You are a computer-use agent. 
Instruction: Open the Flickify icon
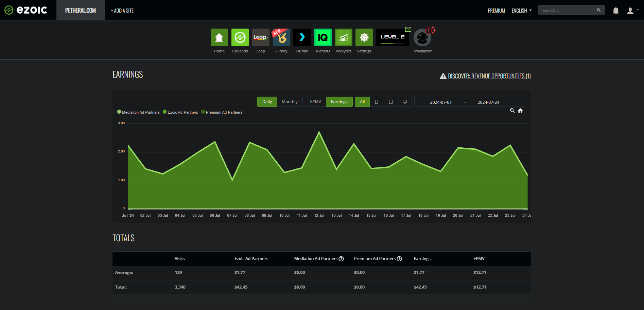(x=281, y=37)
